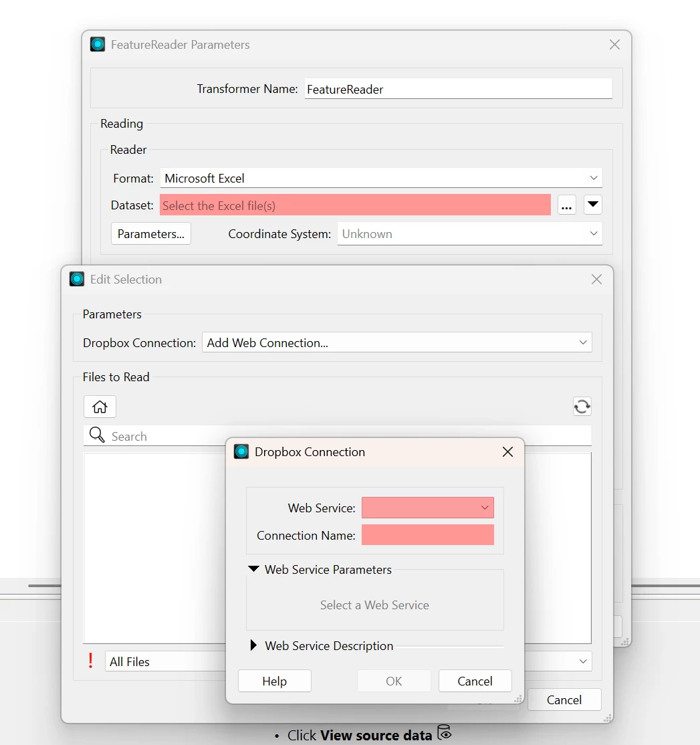Click the home icon in Files to Read
The height and width of the screenshot is (745, 700).
(x=100, y=407)
